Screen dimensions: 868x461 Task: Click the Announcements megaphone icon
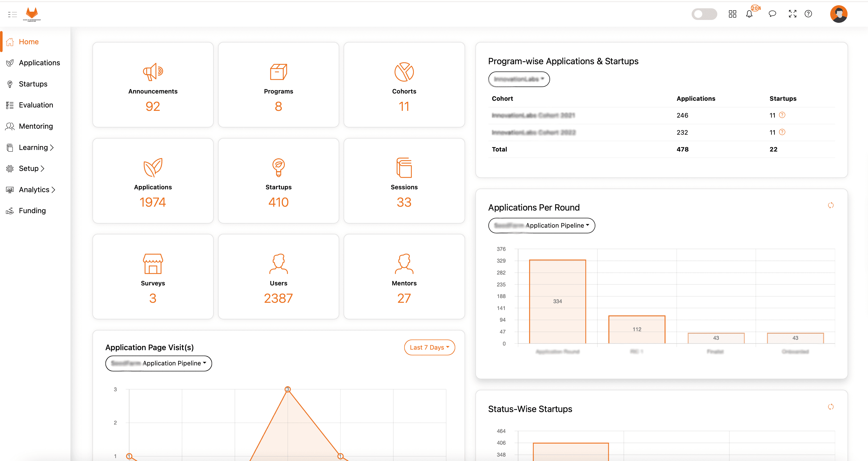pyautogui.click(x=153, y=72)
